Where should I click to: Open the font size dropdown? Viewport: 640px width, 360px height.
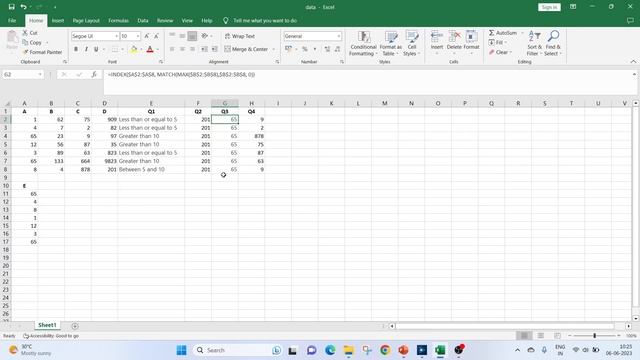(138, 36)
